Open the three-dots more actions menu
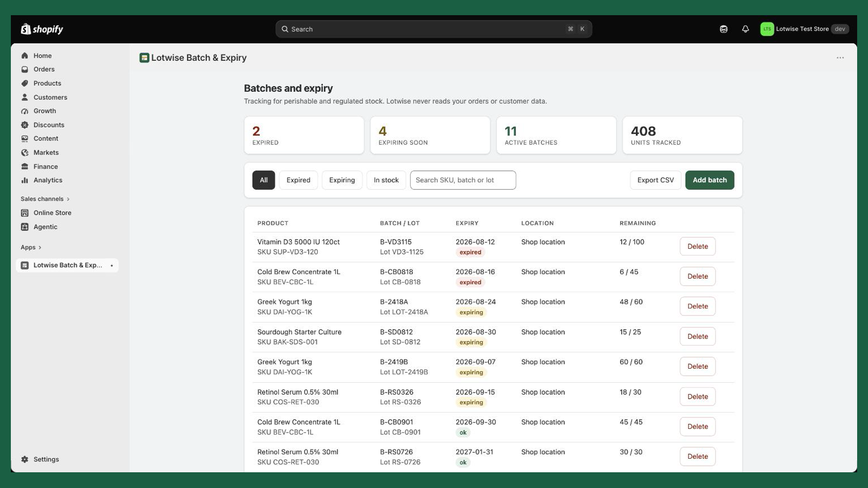 (840, 58)
